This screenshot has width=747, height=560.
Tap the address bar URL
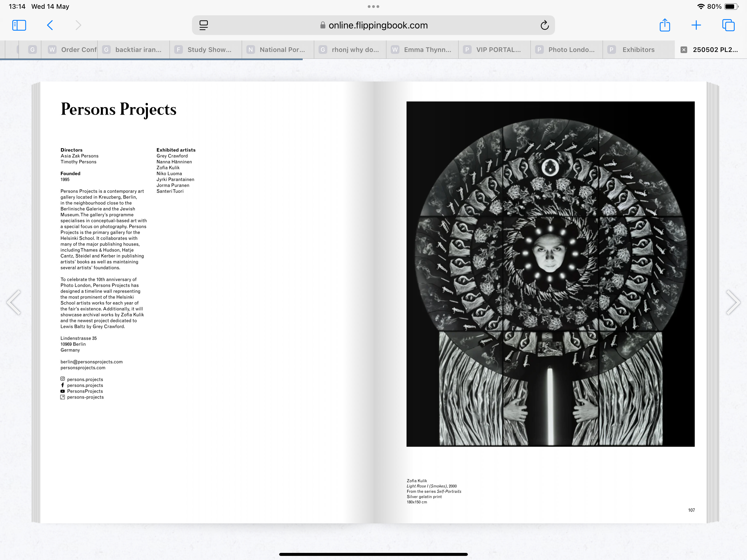click(x=378, y=25)
